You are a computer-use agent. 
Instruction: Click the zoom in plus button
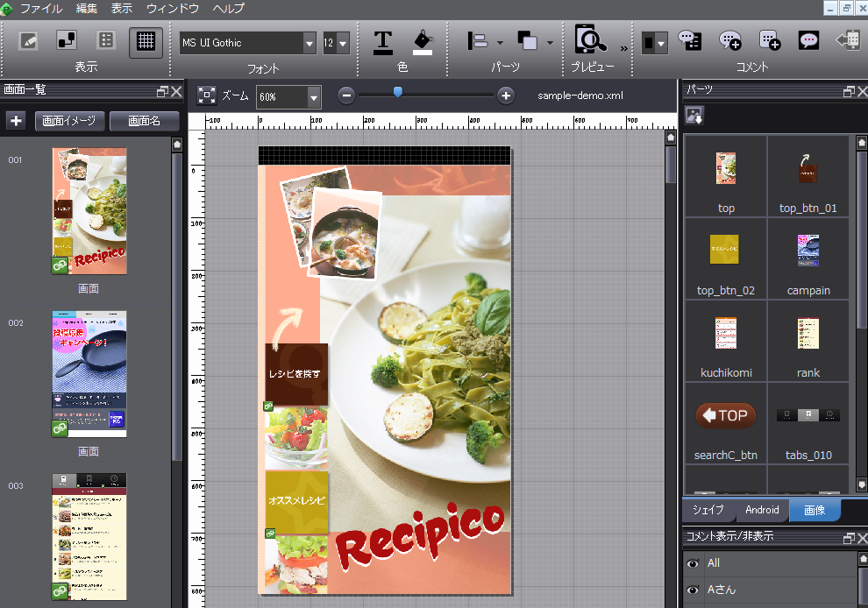(505, 95)
